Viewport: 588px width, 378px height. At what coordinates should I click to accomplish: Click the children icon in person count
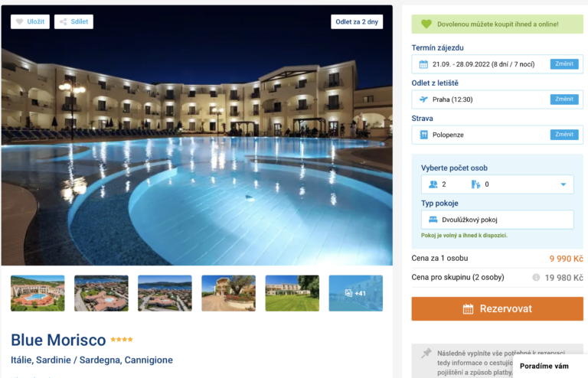[476, 184]
